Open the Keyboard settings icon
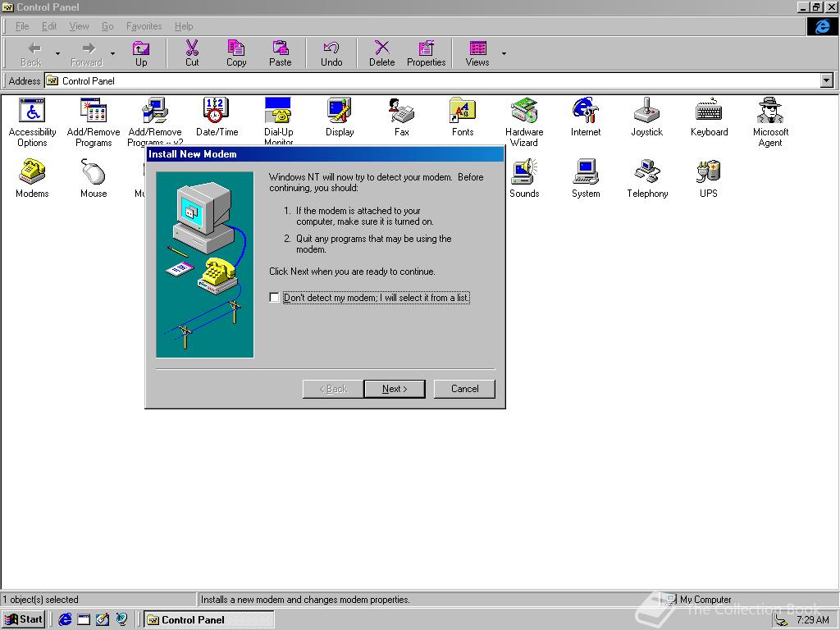The image size is (840, 630). pyautogui.click(x=709, y=116)
